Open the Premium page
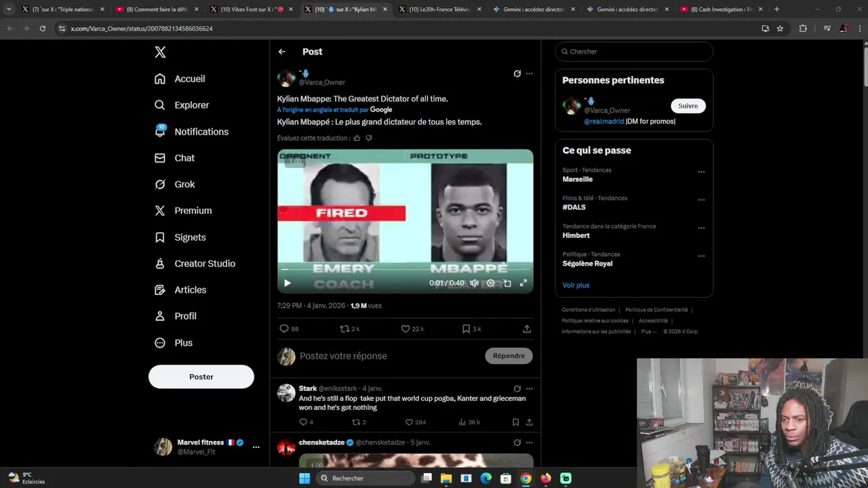Viewport: 868px width, 488px height. coord(183,211)
